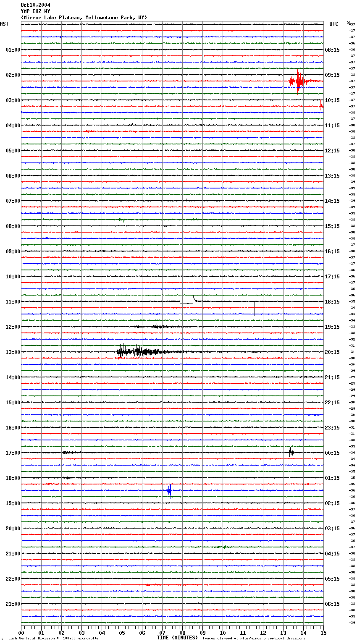Click the vertical division microvolts scale note
This screenshot has height=644, width=357.
53,638
